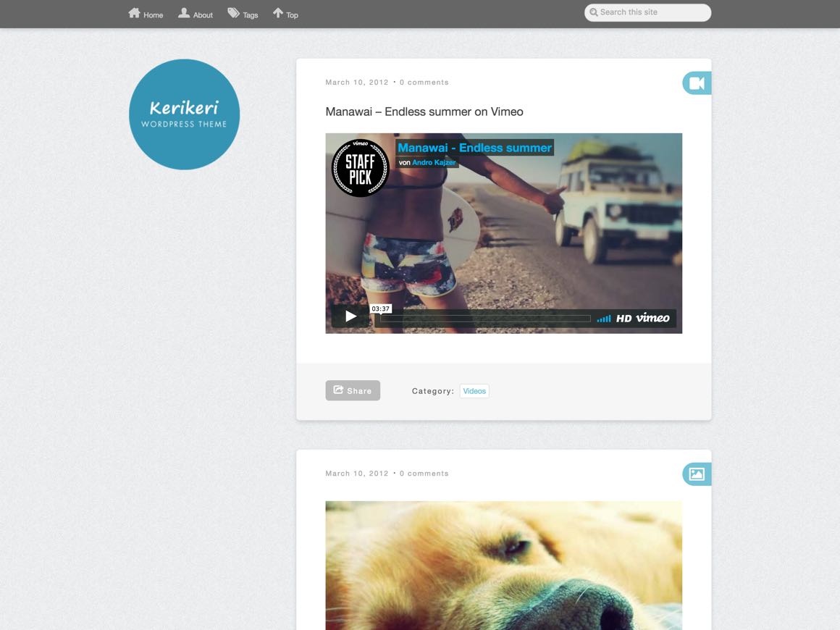This screenshot has width=840, height=630.
Task: Click the Home house icon
Action: [134, 13]
